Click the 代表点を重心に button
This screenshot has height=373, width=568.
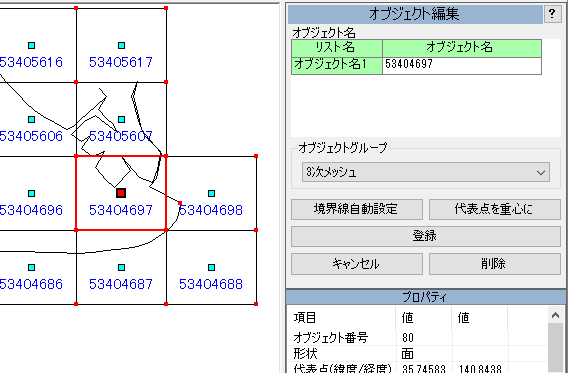(495, 209)
